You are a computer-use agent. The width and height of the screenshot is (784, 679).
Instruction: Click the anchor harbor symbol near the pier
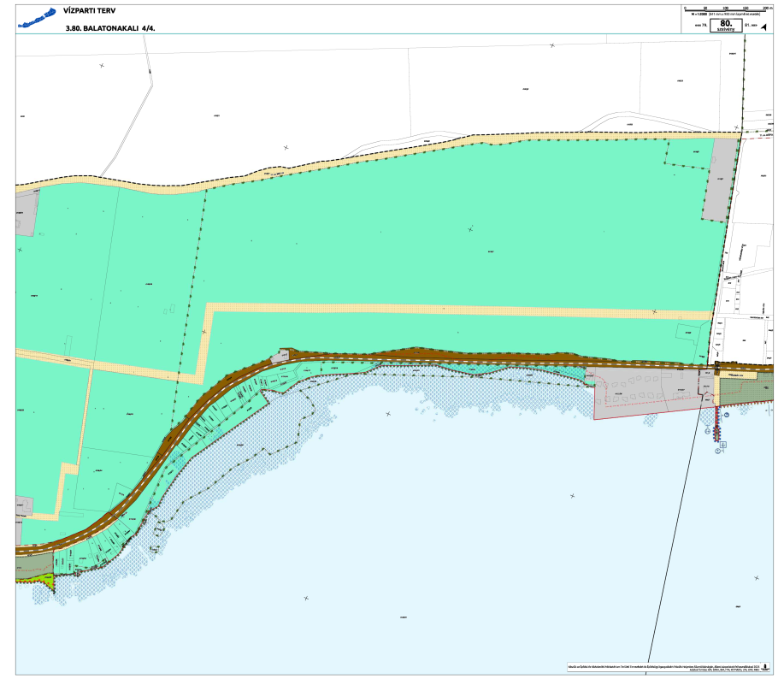click(x=723, y=445)
